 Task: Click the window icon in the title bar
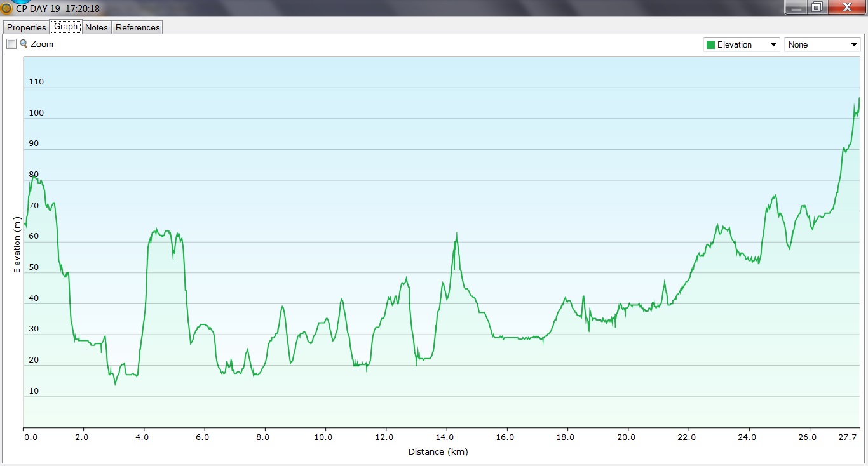(x=6, y=8)
